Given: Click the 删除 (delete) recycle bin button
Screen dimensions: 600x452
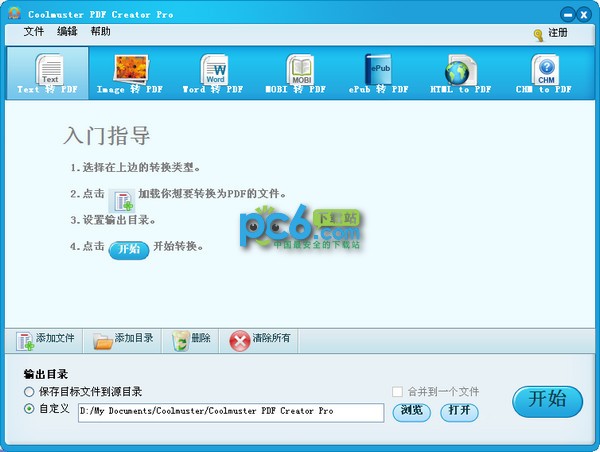Looking at the screenshot, I should (191, 340).
